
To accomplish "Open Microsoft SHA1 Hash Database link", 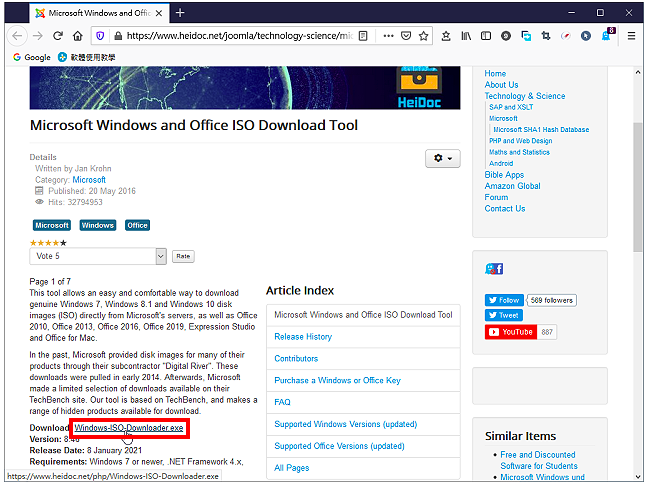I will (541, 130).
